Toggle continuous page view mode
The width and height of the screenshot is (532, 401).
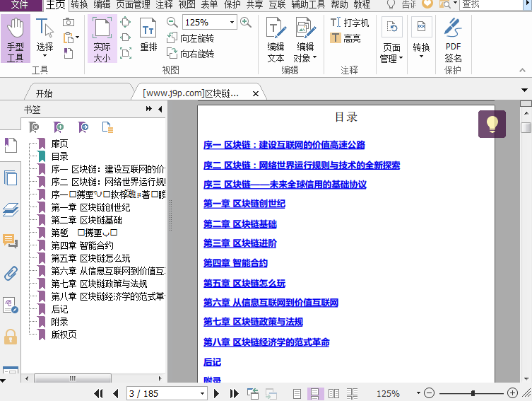click(x=315, y=393)
